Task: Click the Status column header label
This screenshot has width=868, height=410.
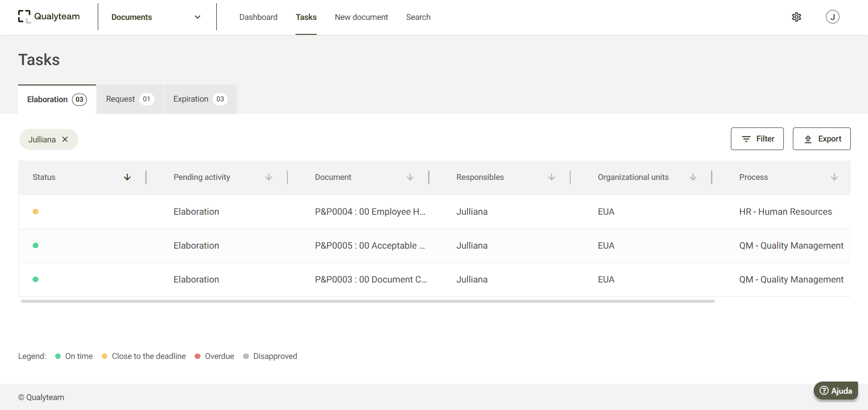Action: (44, 177)
